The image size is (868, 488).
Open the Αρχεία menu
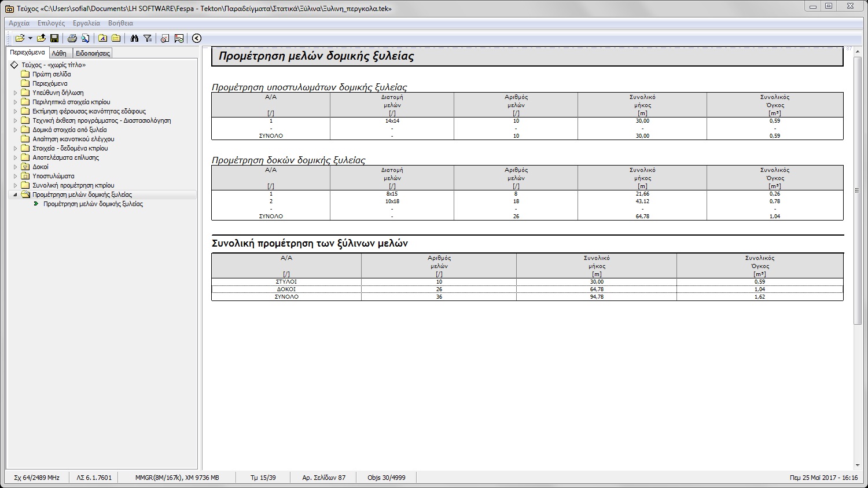19,23
